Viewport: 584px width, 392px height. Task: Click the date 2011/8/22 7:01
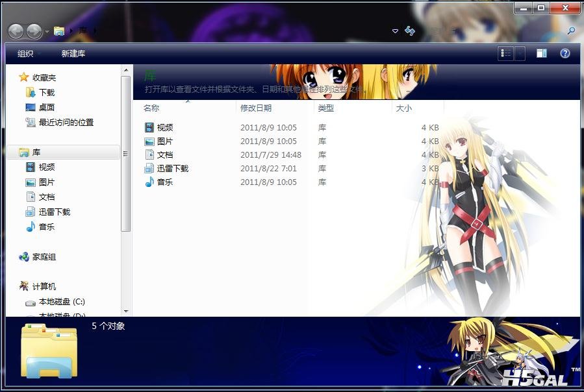(x=268, y=169)
